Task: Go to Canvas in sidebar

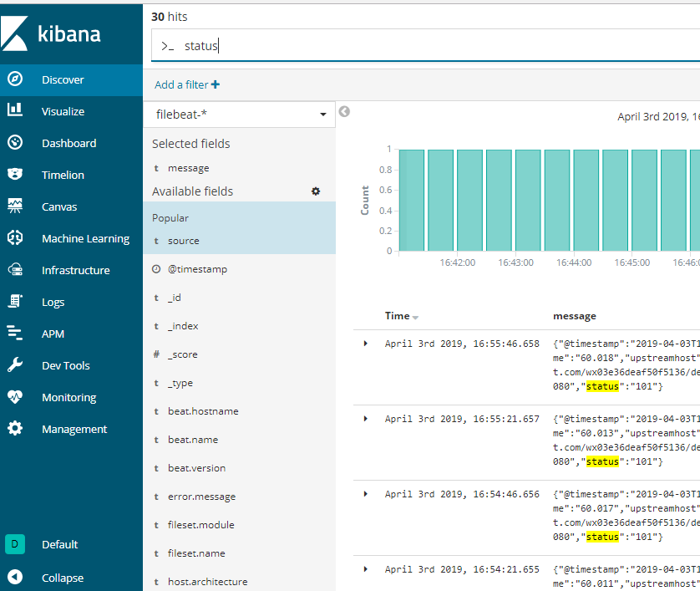Action: coord(59,206)
